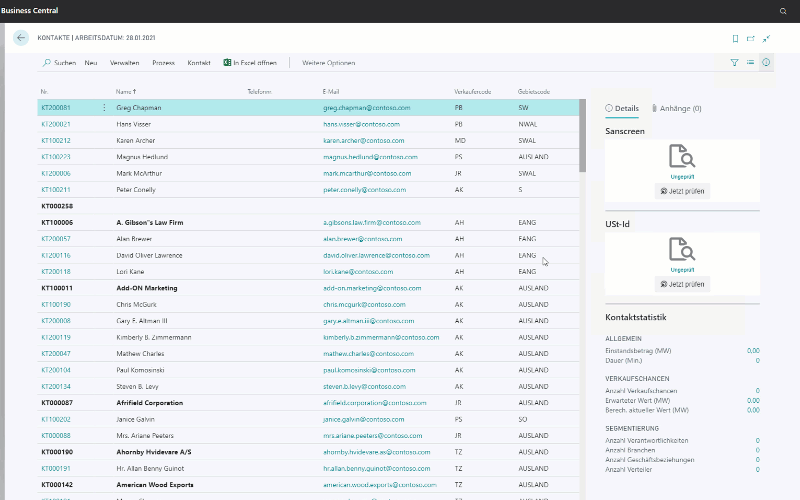Click the E-Mail column header
This screenshot has width=800, height=500.
pos(331,92)
